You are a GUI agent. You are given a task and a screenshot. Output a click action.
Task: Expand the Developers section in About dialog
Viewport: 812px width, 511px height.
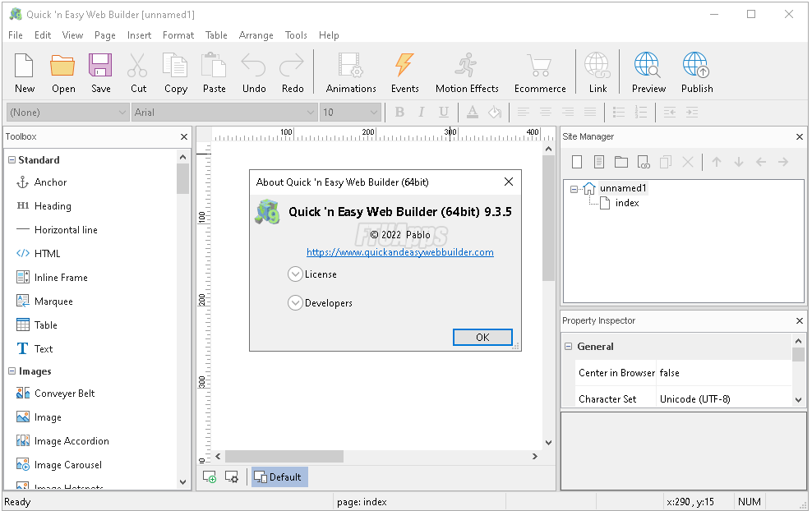295,303
